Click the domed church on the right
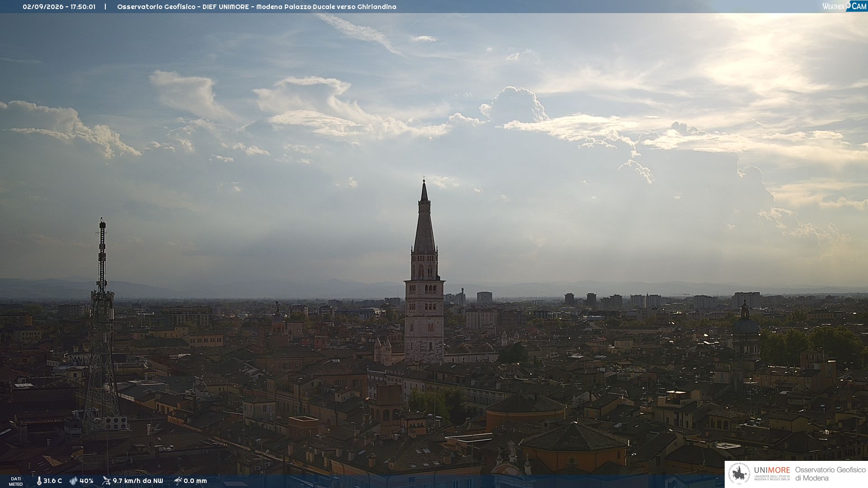 tap(745, 330)
